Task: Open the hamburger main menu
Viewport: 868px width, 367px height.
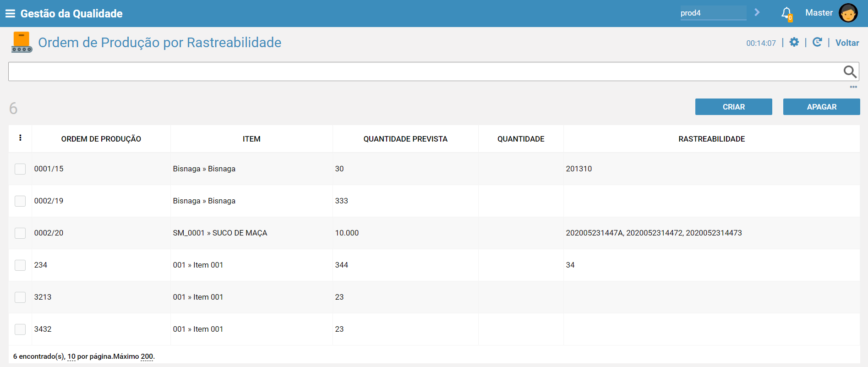Action: click(10, 14)
